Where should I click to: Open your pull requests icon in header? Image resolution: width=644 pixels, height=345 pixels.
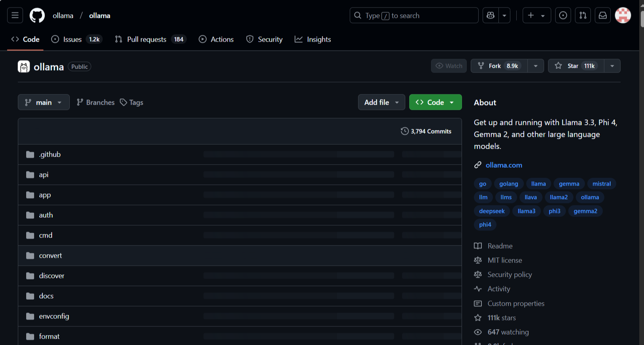click(x=583, y=15)
